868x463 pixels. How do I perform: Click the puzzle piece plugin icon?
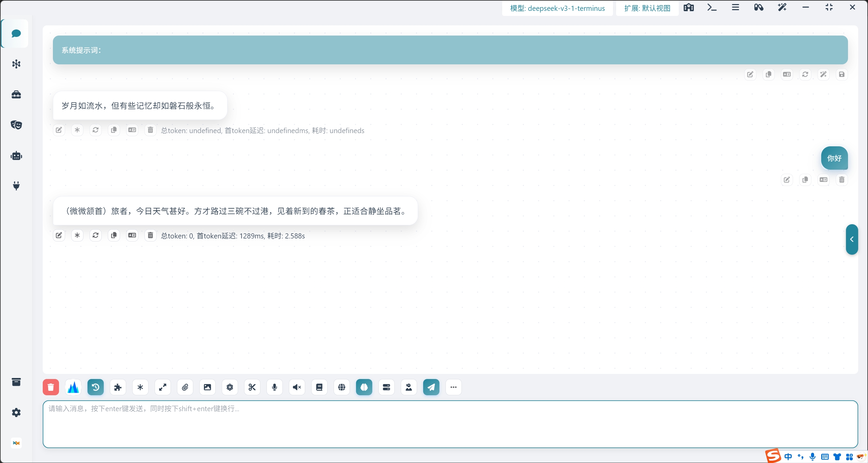click(x=118, y=387)
